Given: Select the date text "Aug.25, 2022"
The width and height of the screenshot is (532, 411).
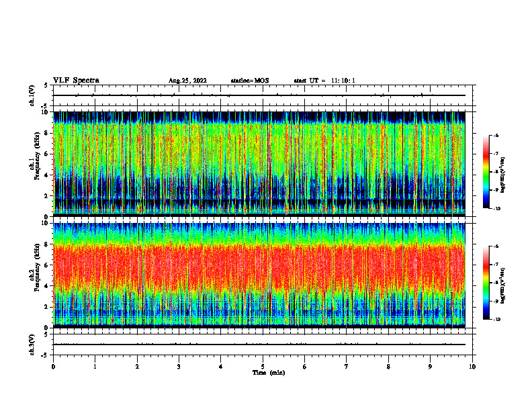Looking at the screenshot, I should click(187, 81).
